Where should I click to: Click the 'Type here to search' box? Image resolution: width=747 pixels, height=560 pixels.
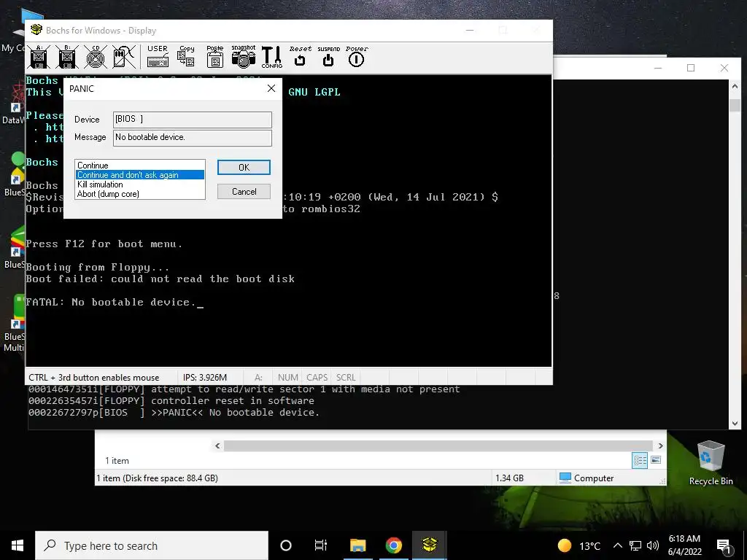pos(152,545)
